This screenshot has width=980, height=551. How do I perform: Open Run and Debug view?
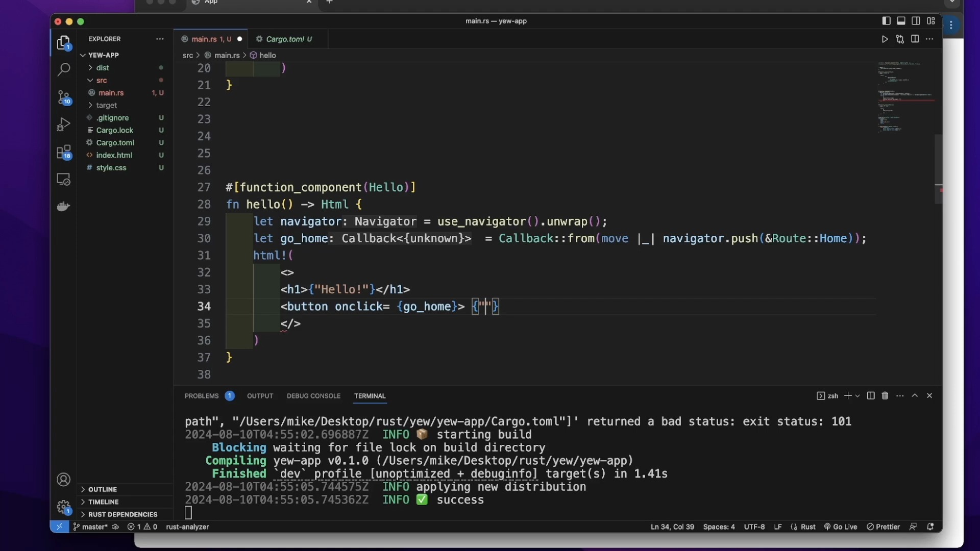pyautogui.click(x=63, y=124)
